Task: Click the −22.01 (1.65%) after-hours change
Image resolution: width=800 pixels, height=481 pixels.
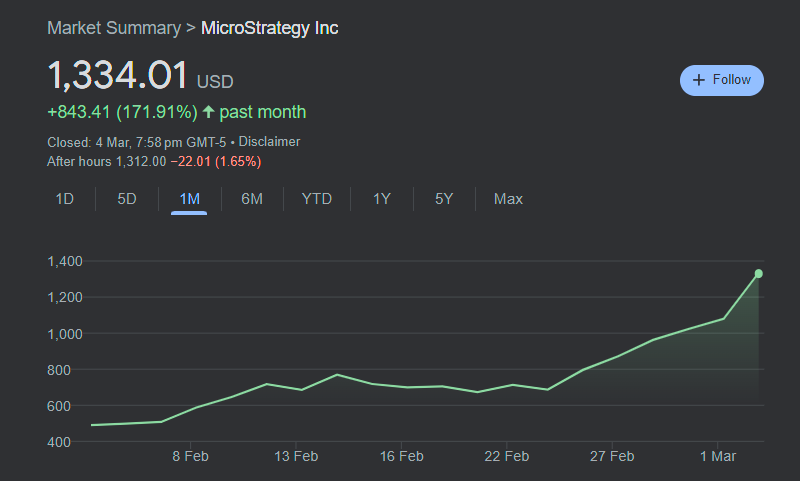Action: click(x=216, y=162)
